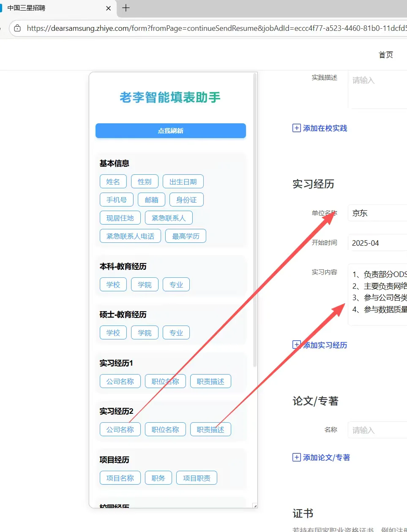The image size is (407, 532).
Task: Click 学院 under 本科-教育经历
Action: point(145,285)
